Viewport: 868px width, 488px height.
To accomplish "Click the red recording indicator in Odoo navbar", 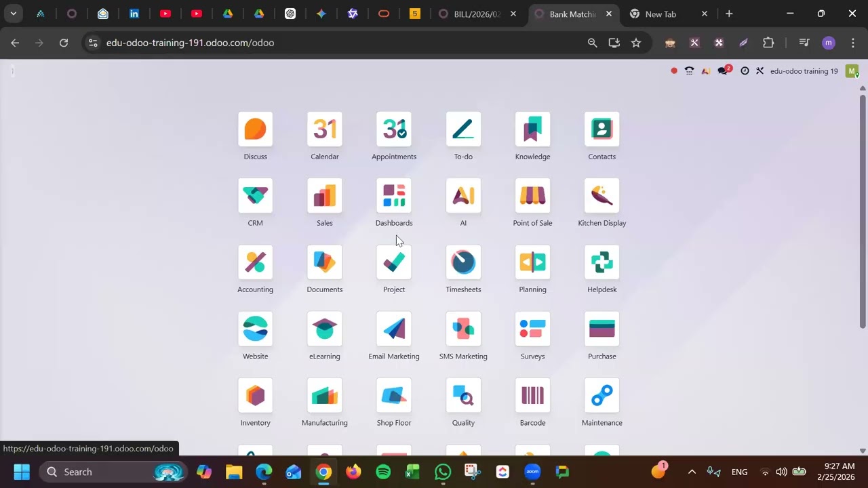I will pos(674,70).
